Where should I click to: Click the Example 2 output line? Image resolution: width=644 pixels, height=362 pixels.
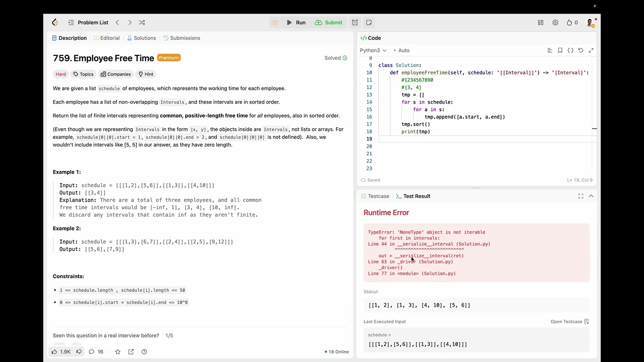pos(92,249)
